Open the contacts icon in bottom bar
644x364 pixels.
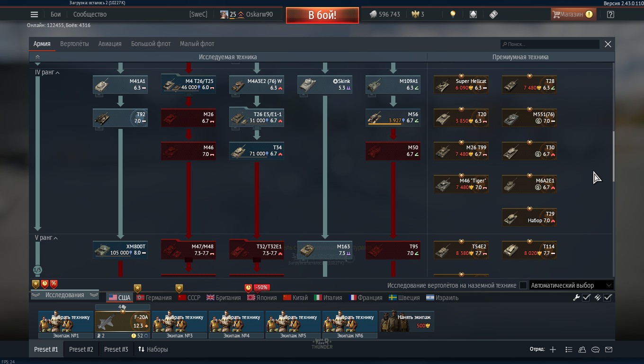point(582,349)
